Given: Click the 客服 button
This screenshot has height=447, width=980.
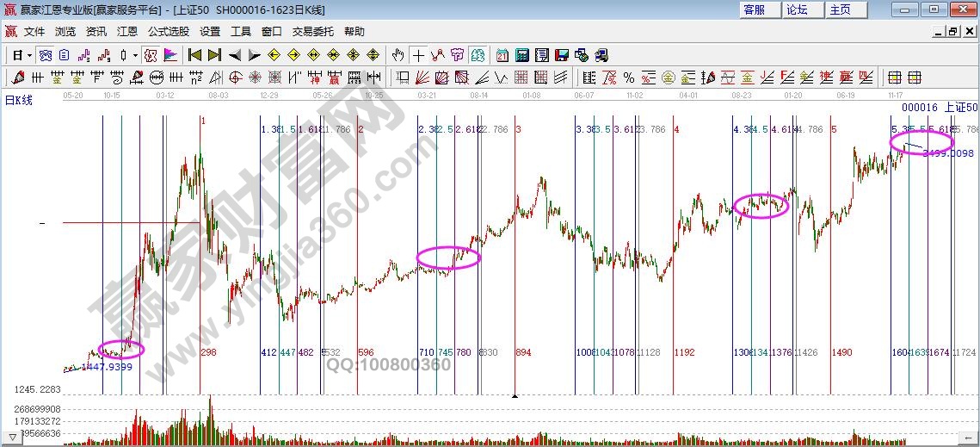Looking at the screenshot, I should (754, 9).
